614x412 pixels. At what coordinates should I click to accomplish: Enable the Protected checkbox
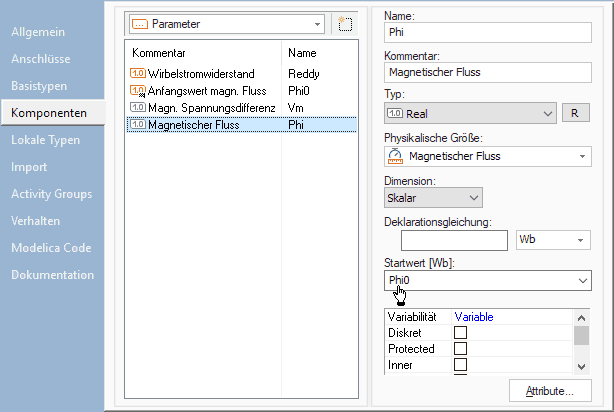coord(460,349)
